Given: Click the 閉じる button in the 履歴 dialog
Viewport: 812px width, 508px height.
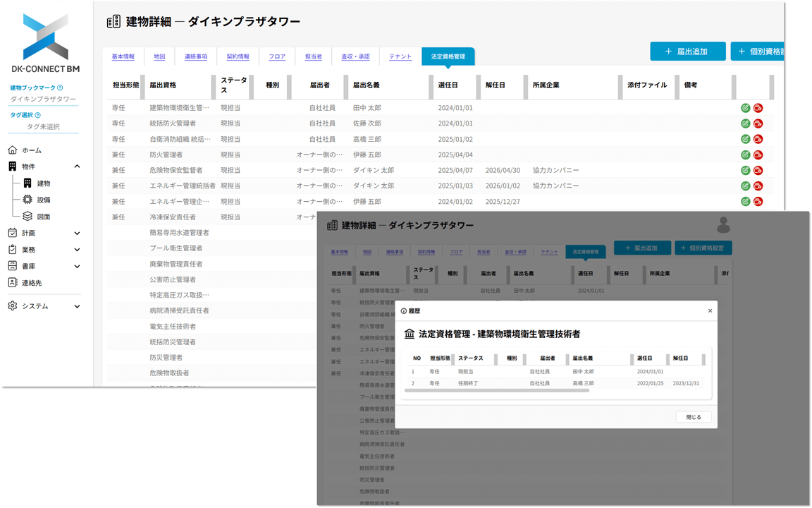Looking at the screenshot, I should click(x=693, y=417).
